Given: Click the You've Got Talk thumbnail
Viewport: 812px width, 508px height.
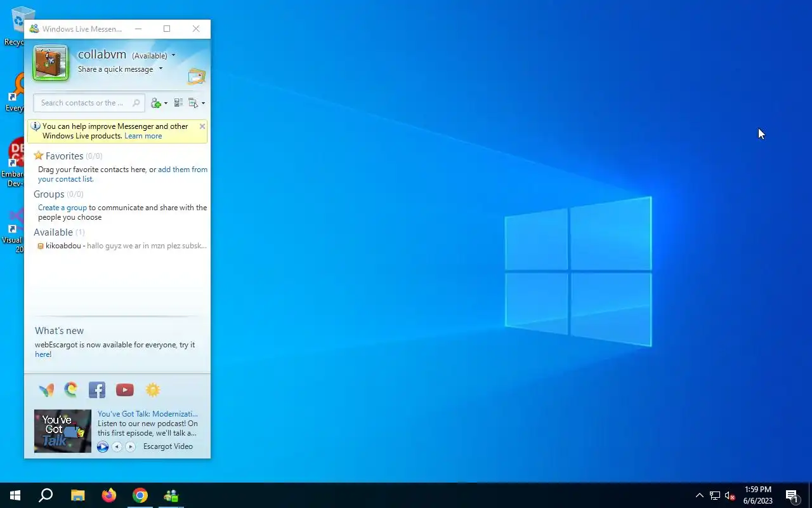Looking at the screenshot, I should pos(63,431).
